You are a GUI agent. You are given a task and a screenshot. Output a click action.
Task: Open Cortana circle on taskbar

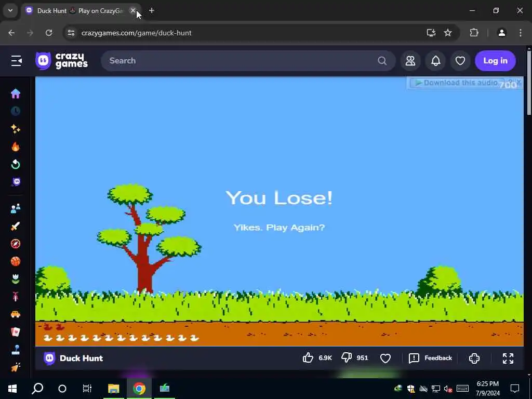tap(62, 388)
